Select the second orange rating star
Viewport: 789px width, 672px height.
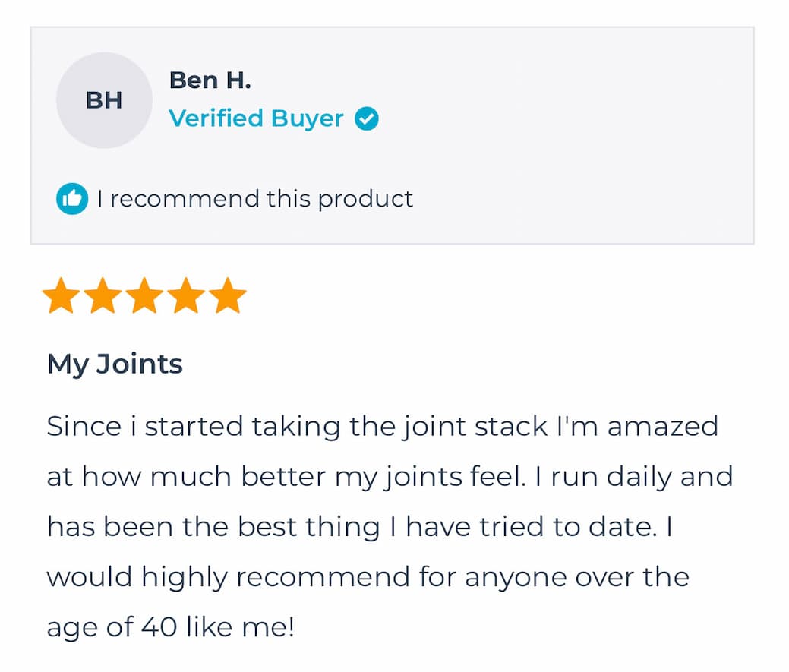point(103,296)
